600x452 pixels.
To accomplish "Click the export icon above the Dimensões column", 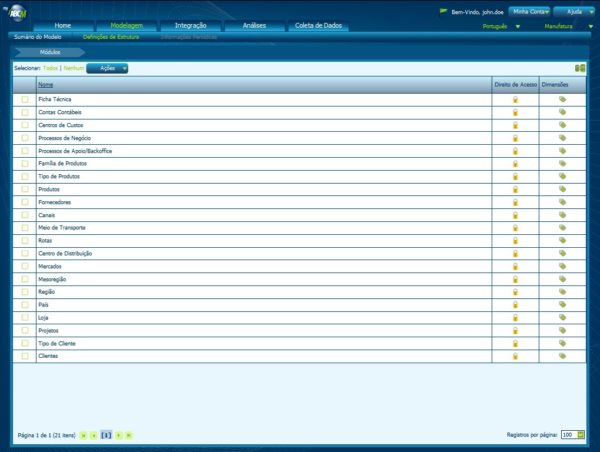I will (x=579, y=68).
